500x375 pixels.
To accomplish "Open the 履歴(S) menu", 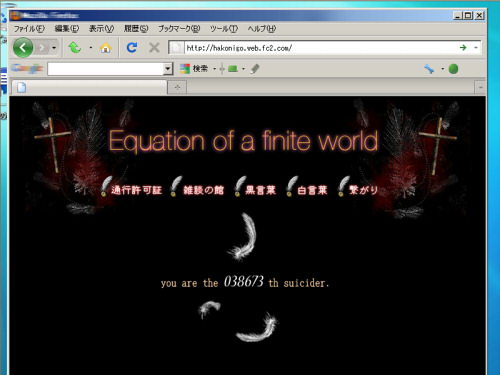I will click(x=136, y=29).
